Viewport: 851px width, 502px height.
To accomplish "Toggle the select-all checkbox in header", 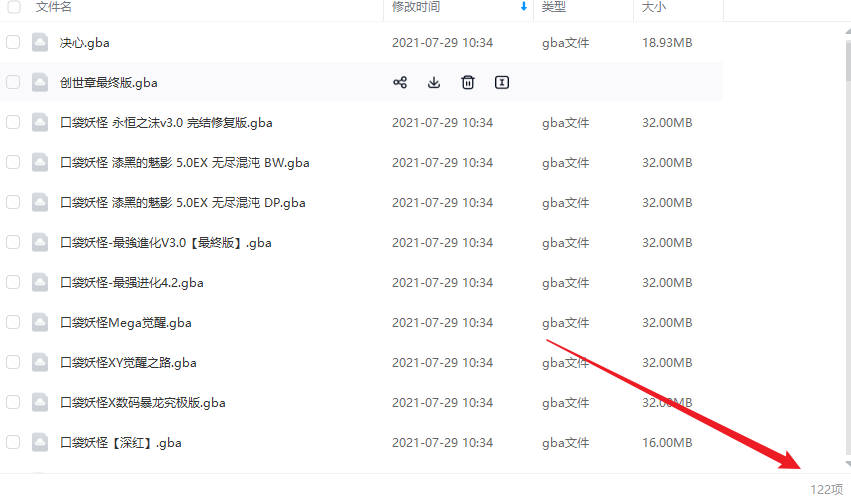I will tap(13, 7).
